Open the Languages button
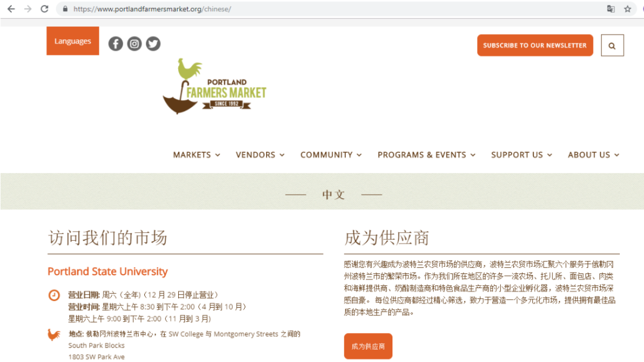644x362 pixels. (x=73, y=41)
